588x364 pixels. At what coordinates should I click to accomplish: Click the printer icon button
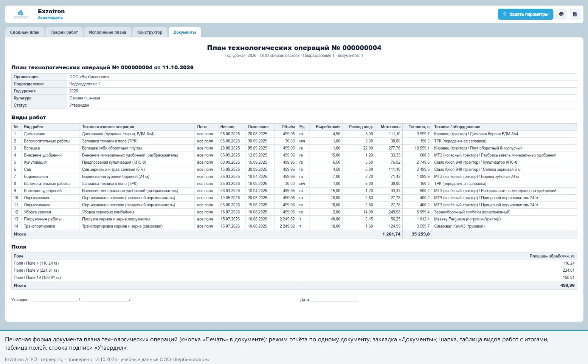coord(561,14)
